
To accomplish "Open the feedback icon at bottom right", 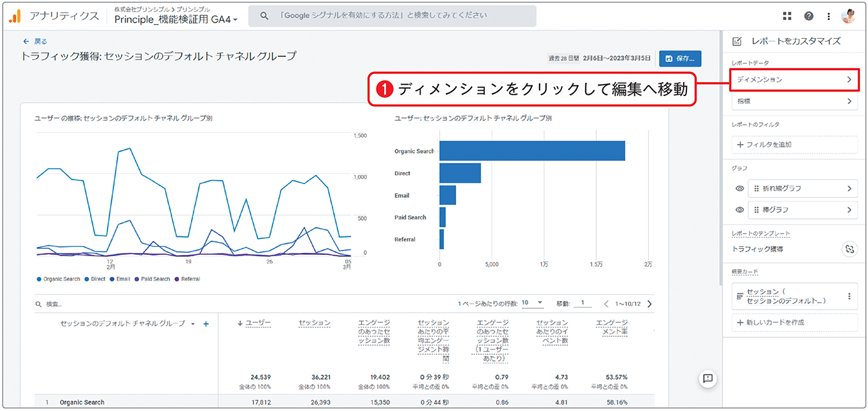I will [708, 378].
